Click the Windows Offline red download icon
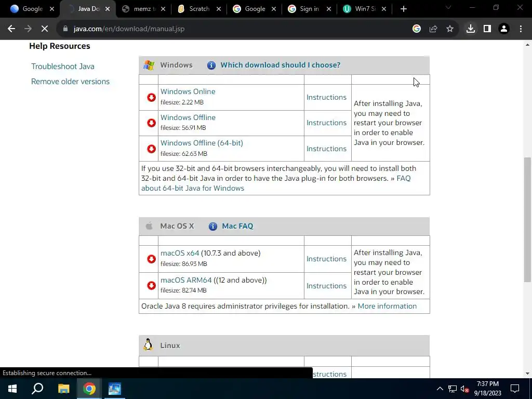Image resolution: width=532 pixels, height=399 pixels. coord(151,123)
